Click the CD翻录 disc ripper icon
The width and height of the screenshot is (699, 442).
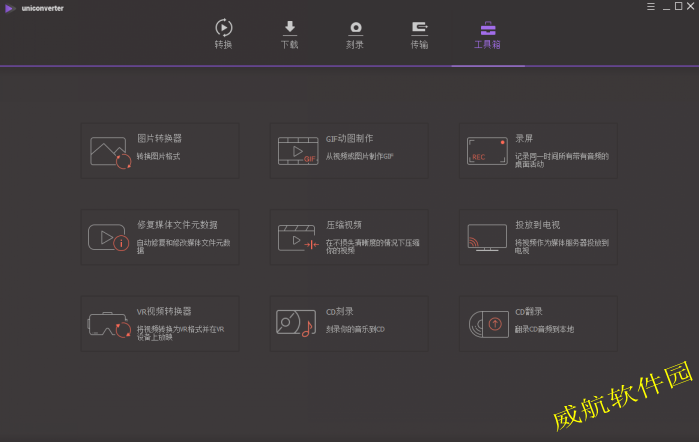487,324
